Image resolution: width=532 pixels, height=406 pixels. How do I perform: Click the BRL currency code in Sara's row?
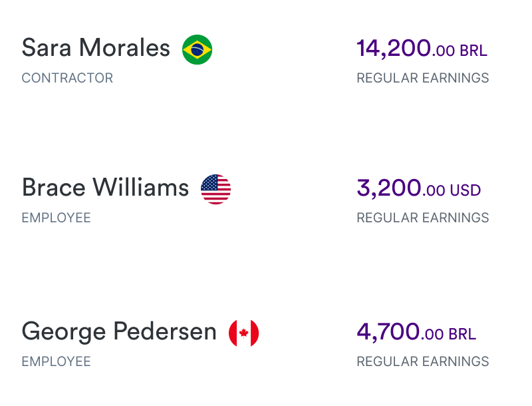(x=473, y=51)
